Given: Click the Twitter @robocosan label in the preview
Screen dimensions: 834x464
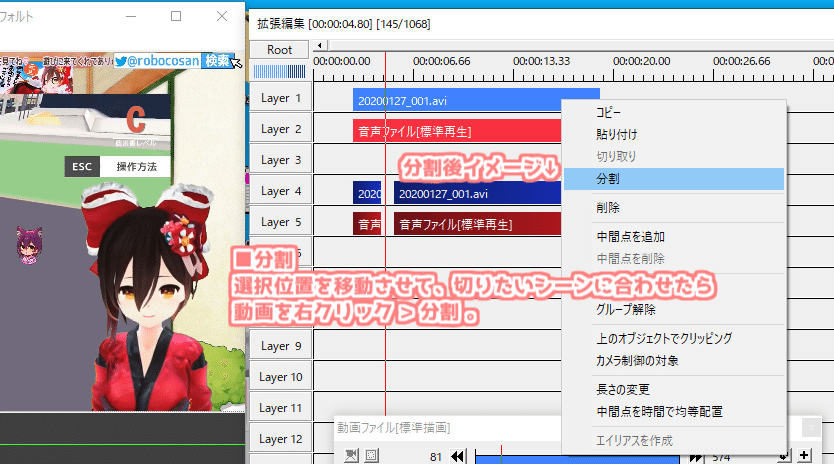Looking at the screenshot, I should pyautogui.click(x=157, y=61).
